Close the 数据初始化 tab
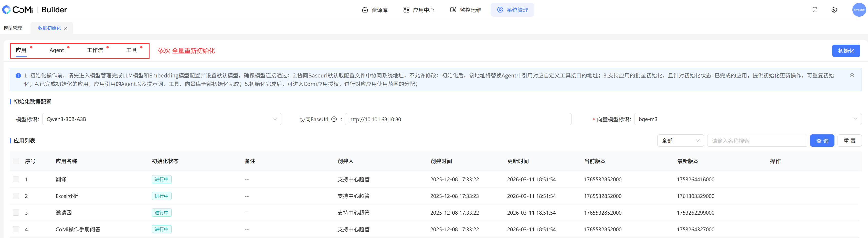The width and height of the screenshot is (868, 238). click(x=66, y=28)
